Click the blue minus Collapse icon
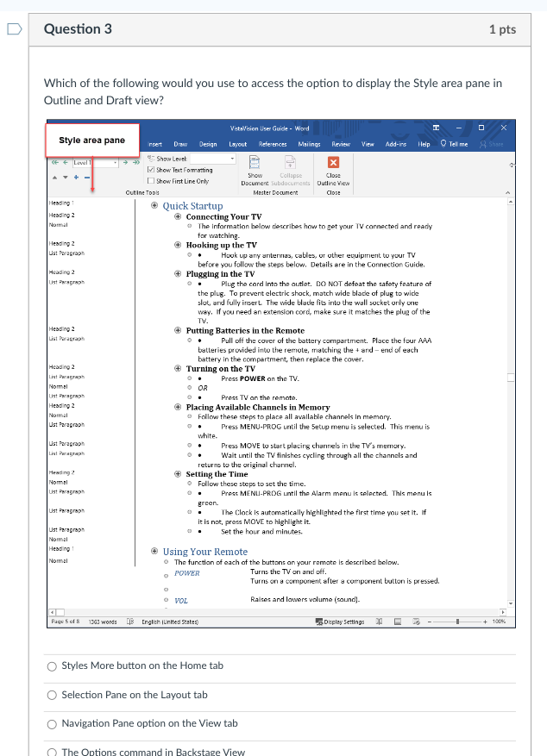The width and height of the screenshot is (547, 756). (87, 178)
